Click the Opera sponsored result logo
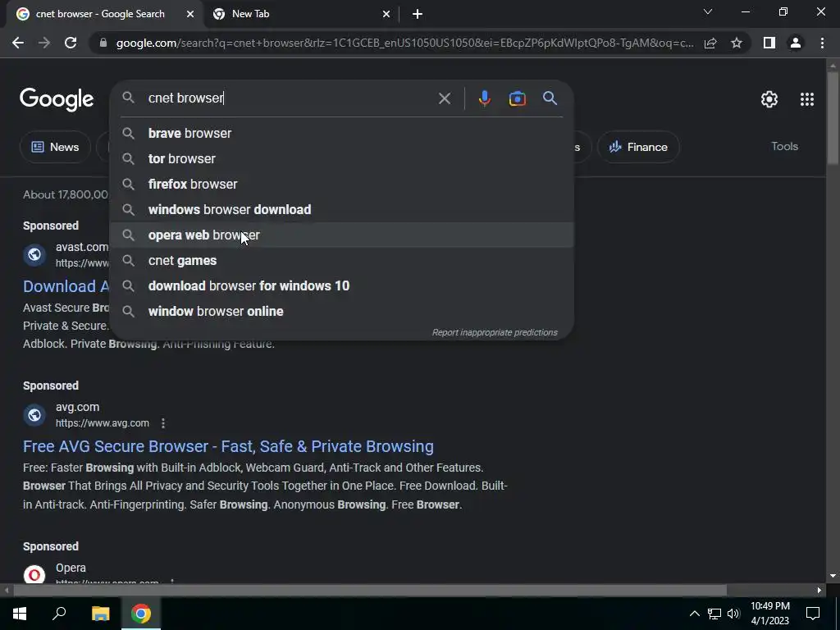The height and width of the screenshot is (630, 840). tap(34, 575)
